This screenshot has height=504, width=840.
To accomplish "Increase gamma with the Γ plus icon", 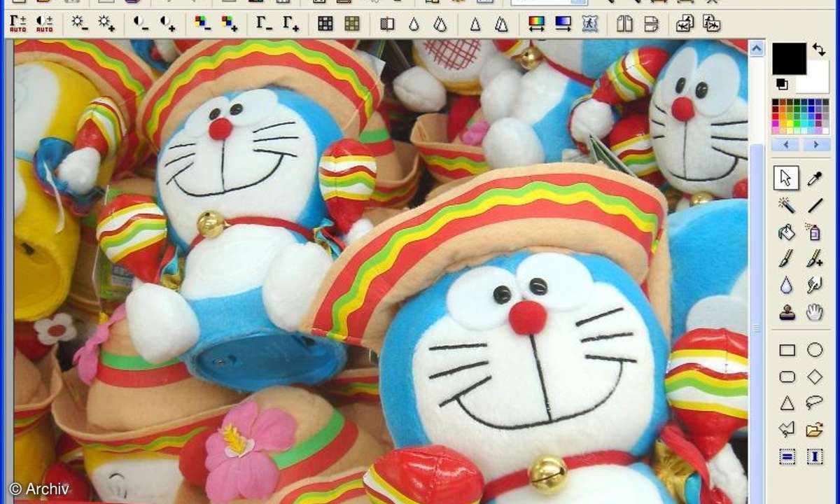I will tap(290, 24).
